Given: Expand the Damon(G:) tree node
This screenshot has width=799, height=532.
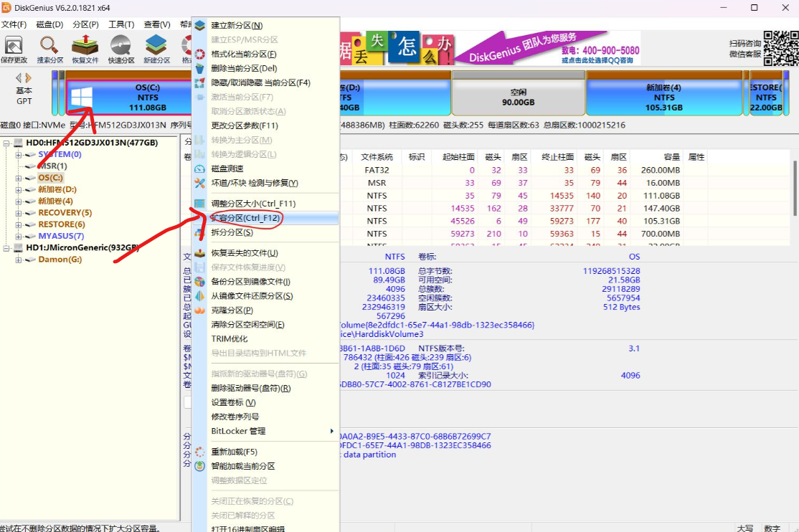Looking at the screenshot, I should coord(19,260).
